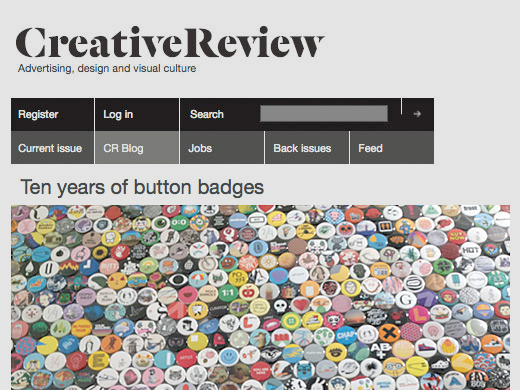Open the button badges photo
The image size is (520, 390).
tap(260, 297)
